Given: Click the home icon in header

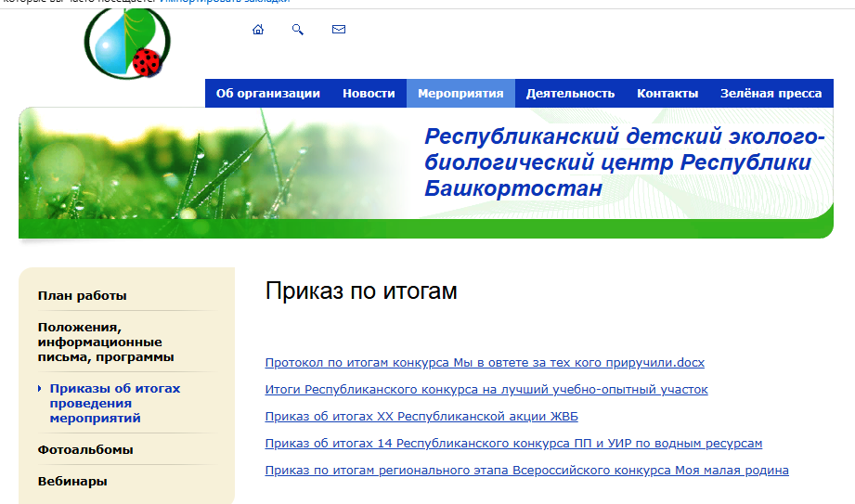Looking at the screenshot, I should click(x=258, y=30).
